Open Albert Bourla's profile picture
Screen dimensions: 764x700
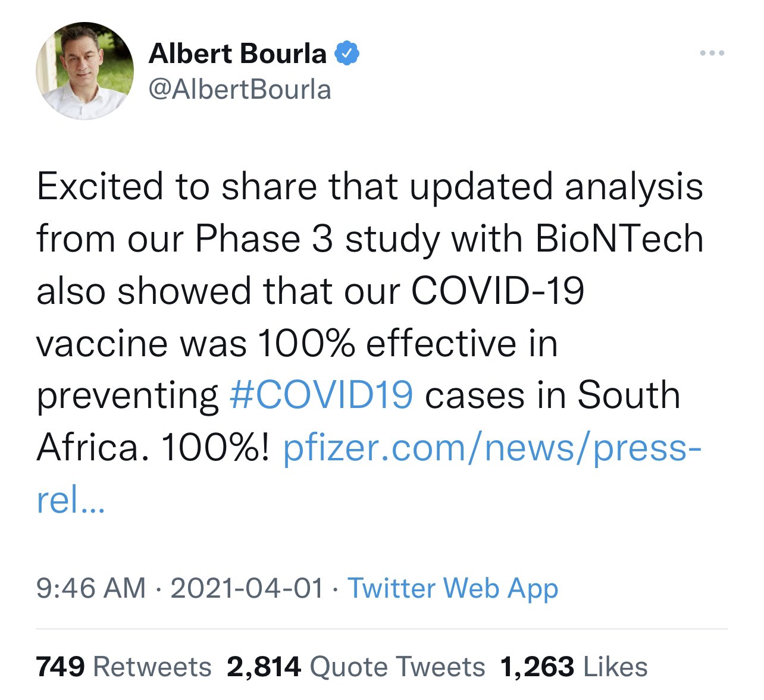(85, 71)
